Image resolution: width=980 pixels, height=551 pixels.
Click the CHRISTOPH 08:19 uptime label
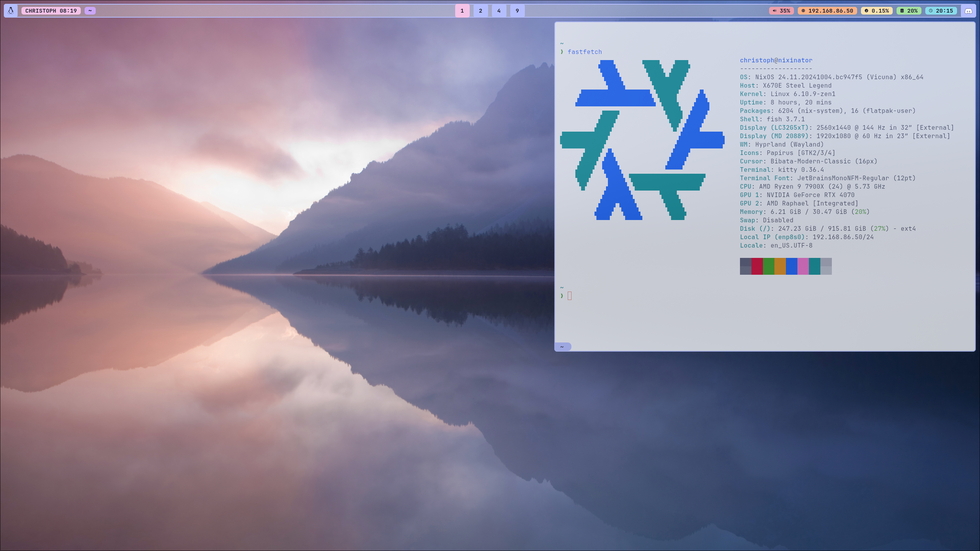(x=51, y=11)
